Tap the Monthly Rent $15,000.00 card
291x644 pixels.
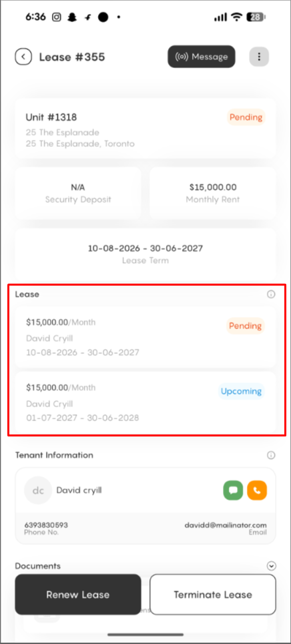pos(213,193)
